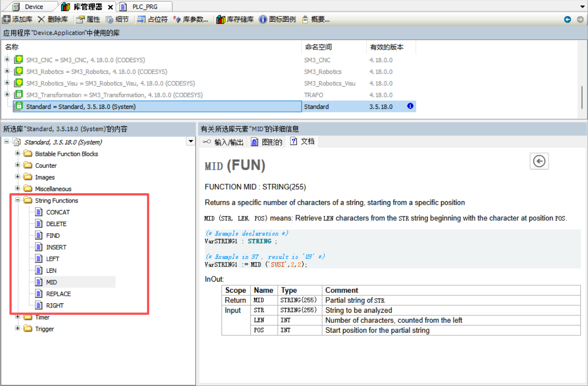Click the grey navigate forward arrow icon
The height and width of the screenshot is (386, 588).
click(x=580, y=20)
